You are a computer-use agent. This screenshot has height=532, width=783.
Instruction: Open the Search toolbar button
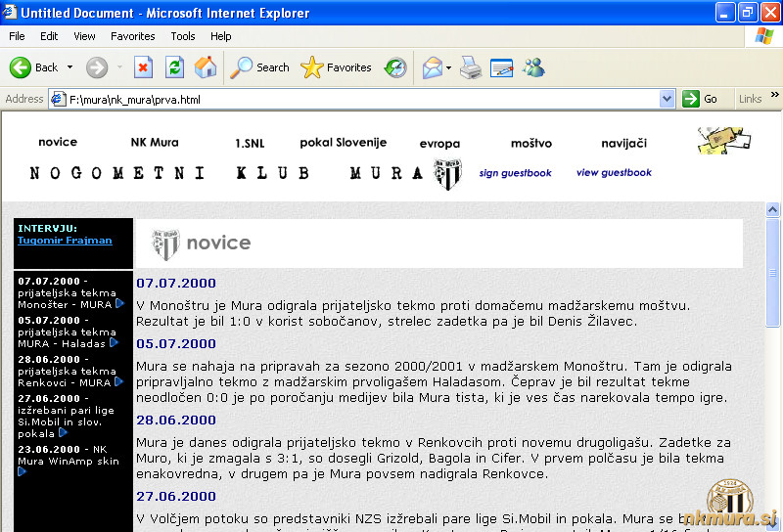click(x=259, y=67)
